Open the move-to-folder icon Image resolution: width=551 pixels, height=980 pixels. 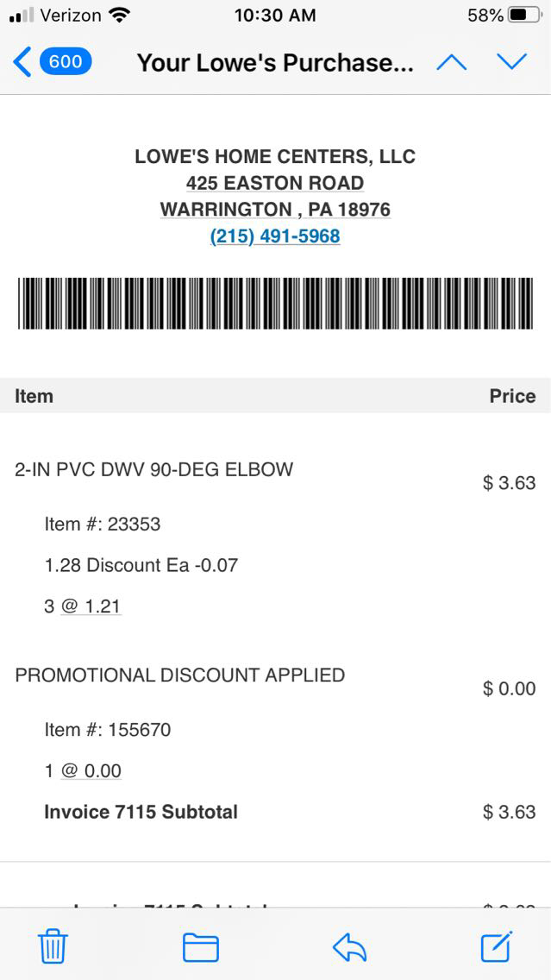pos(200,947)
